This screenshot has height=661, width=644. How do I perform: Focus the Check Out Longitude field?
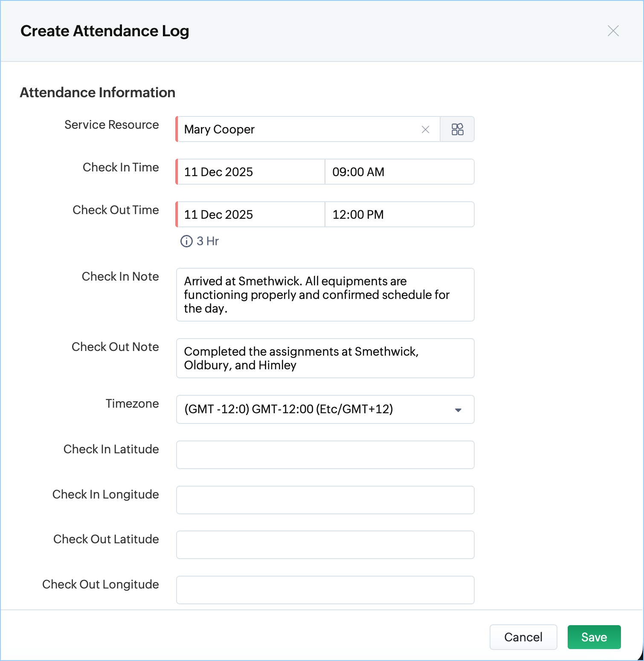[325, 590]
